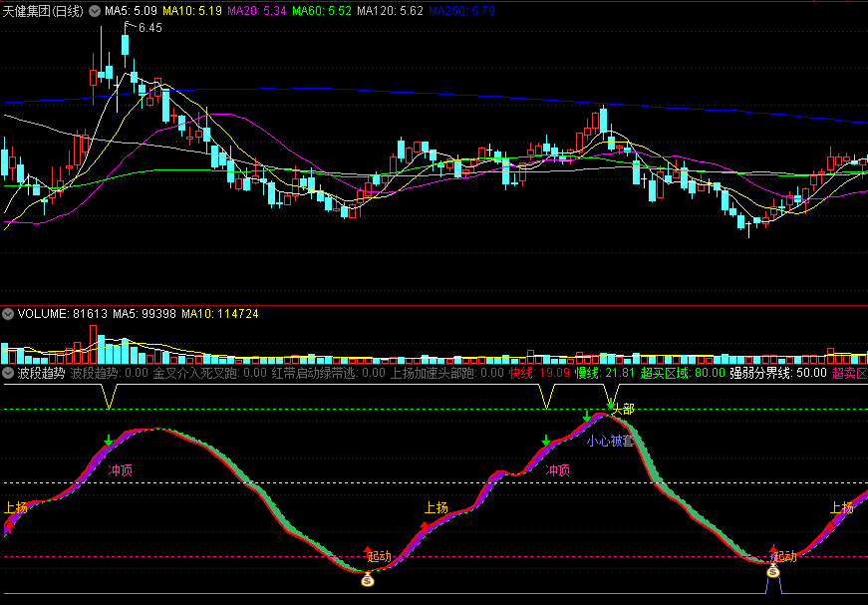Click the red up arrow beside left 起动
Viewport: 868px width, 605px height.
pyautogui.click(x=368, y=552)
